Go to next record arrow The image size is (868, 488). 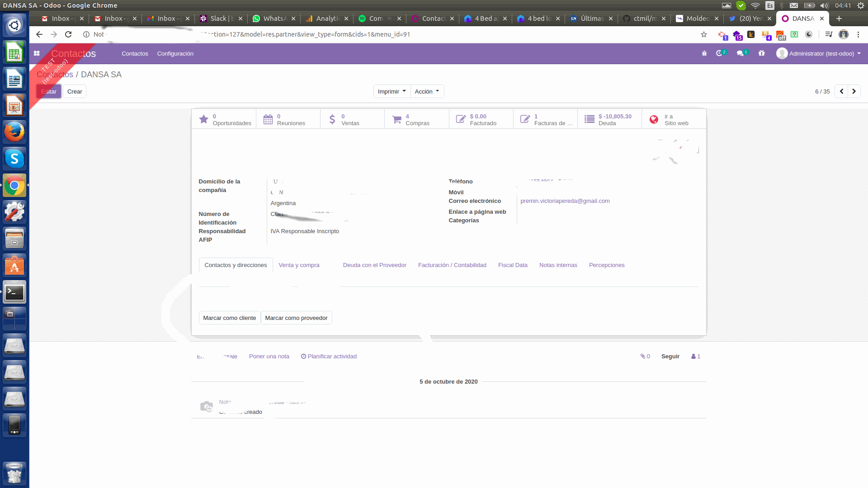tap(854, 91)
